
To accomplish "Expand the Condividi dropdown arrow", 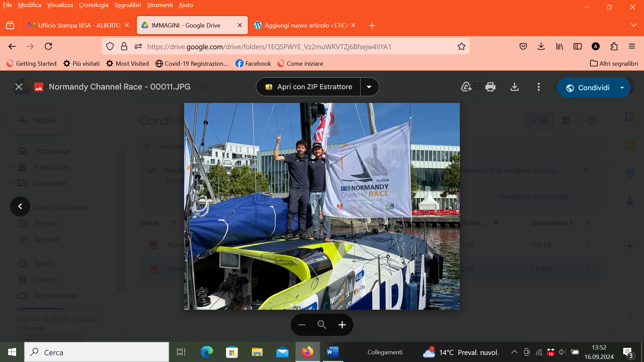I will [x=622, y=87].
